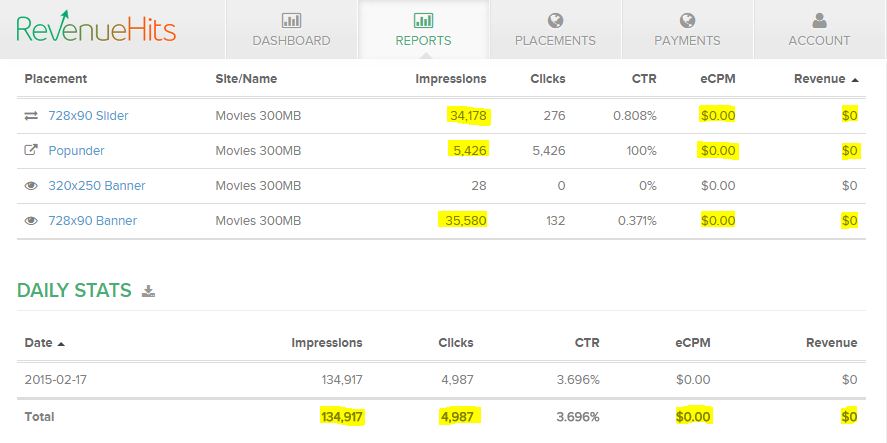Open the Popunder placement link

[76, 150]
